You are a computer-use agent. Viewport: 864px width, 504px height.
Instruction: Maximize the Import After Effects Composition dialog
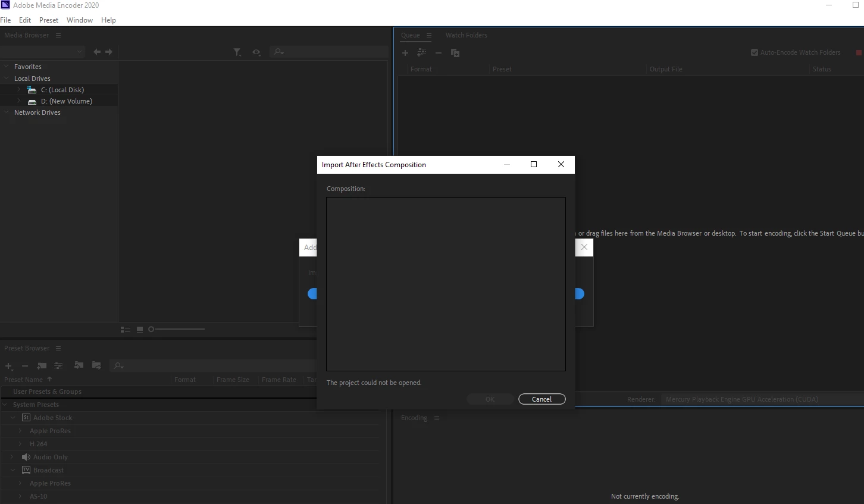[x=534, y=164]
